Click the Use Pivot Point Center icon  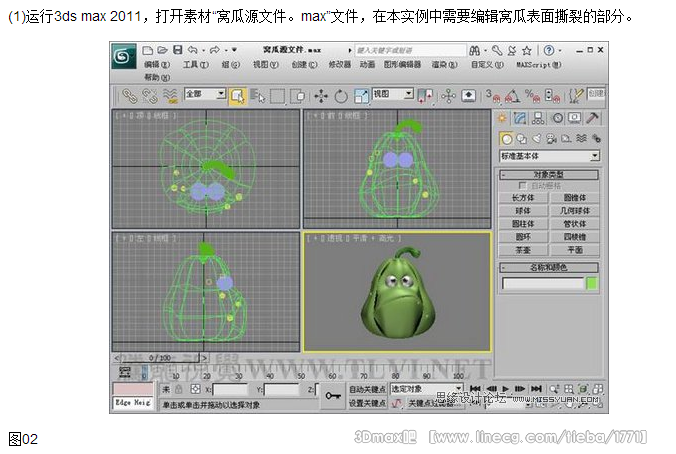coord(425,96)
